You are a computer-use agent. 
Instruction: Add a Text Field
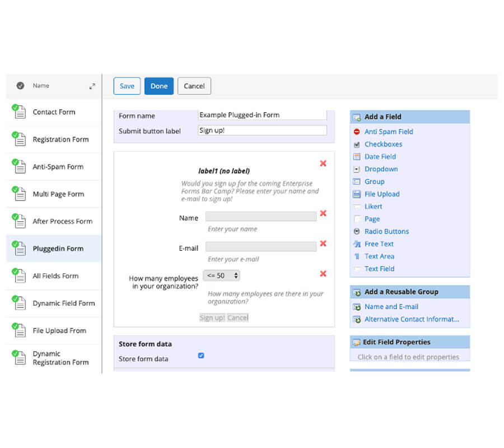click(x=379, y=269)
